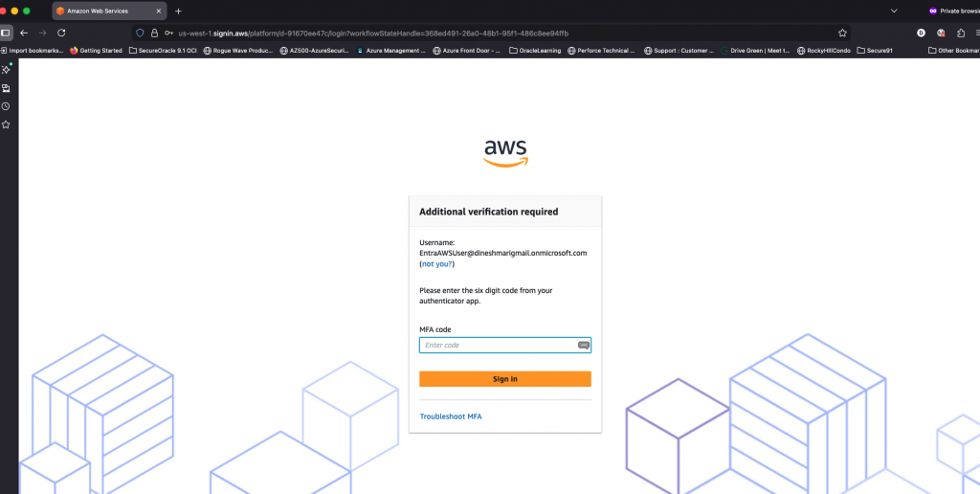Open the Perforce Technical bookmark
980x494 pixels.
pos(602,51)
